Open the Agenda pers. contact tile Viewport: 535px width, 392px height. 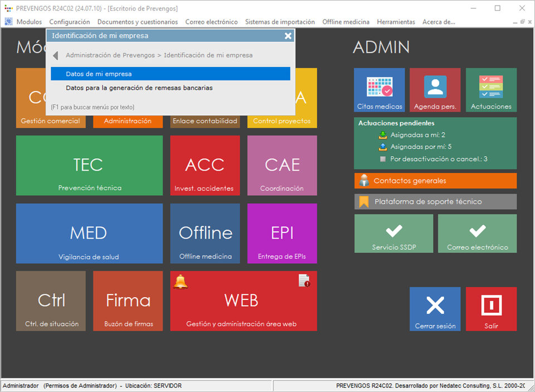(x=435, y=90)
